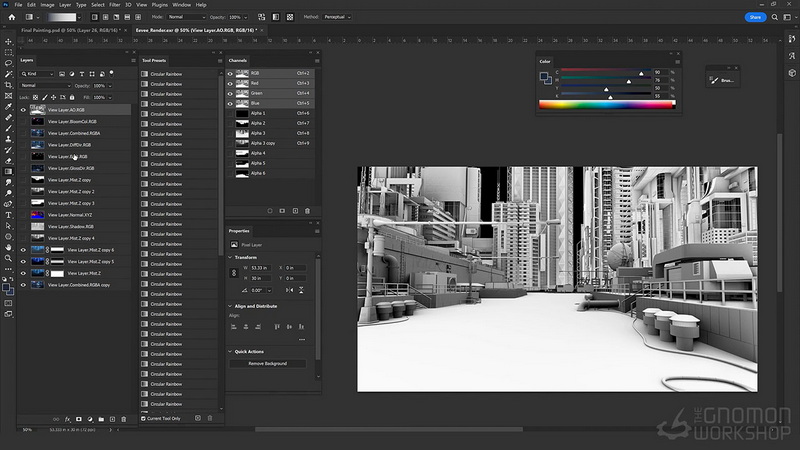800x450 pixels.
Task: Show the View Layer.BloomCol.RGB layer
Action: (x=23, y=121)
